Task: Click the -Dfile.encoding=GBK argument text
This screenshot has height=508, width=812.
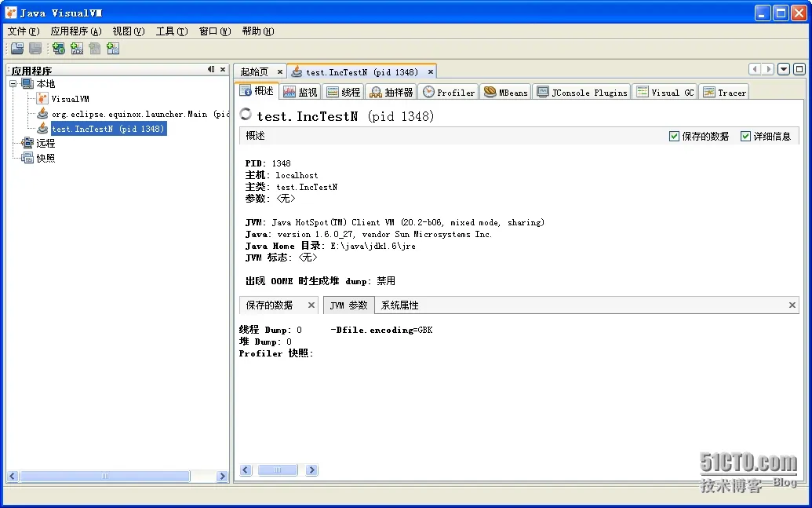Action: 381,330
